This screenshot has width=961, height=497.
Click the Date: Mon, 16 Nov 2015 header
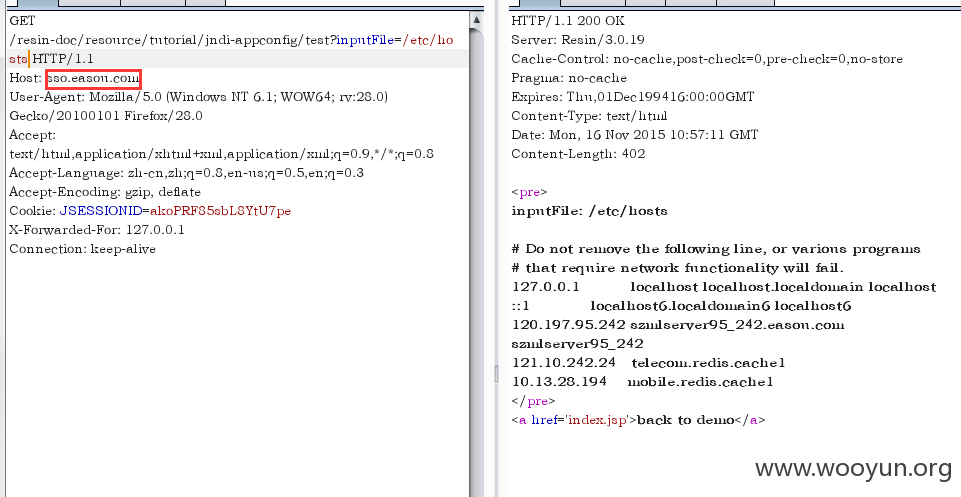635,135
